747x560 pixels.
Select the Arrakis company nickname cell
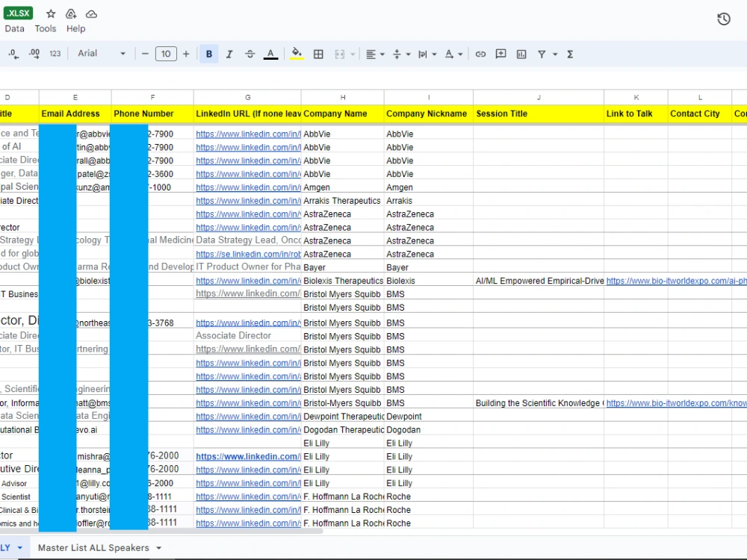point(429,201)
